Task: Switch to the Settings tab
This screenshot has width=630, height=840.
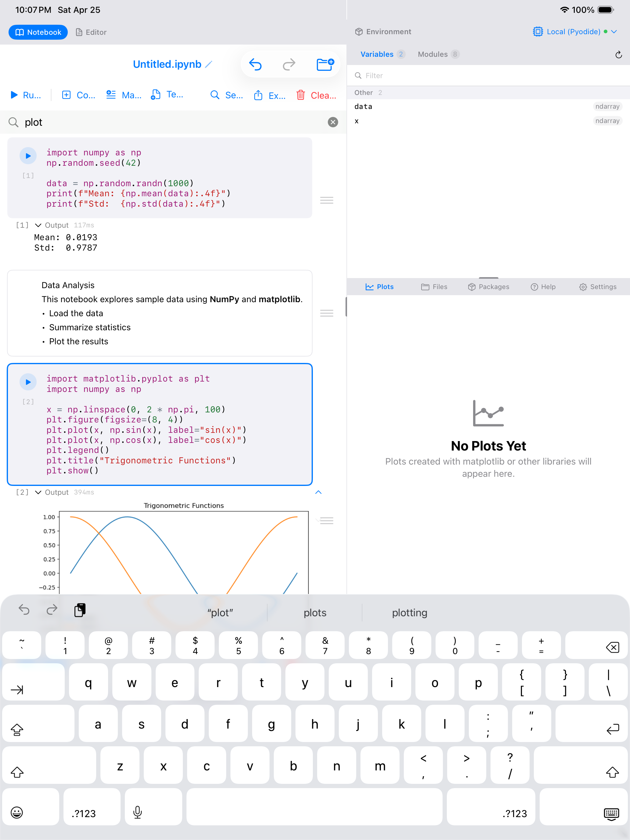Action: (x=598, y=287)
